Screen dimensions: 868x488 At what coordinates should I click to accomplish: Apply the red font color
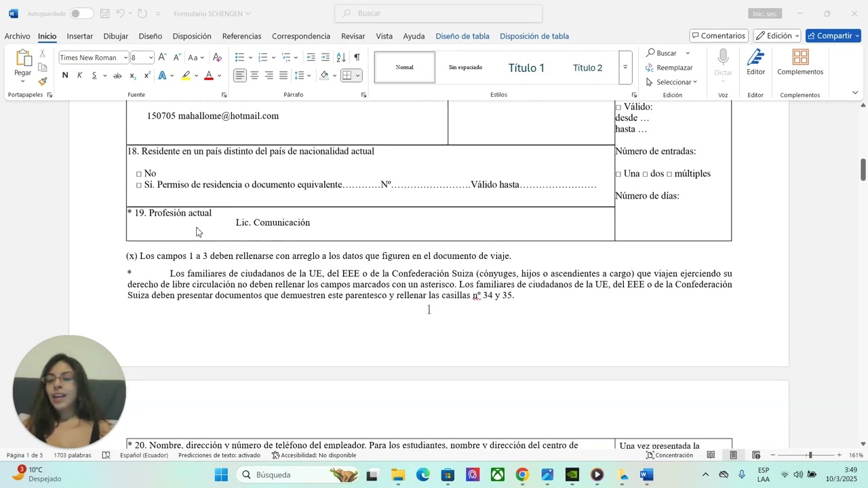(x=209, y=75)
